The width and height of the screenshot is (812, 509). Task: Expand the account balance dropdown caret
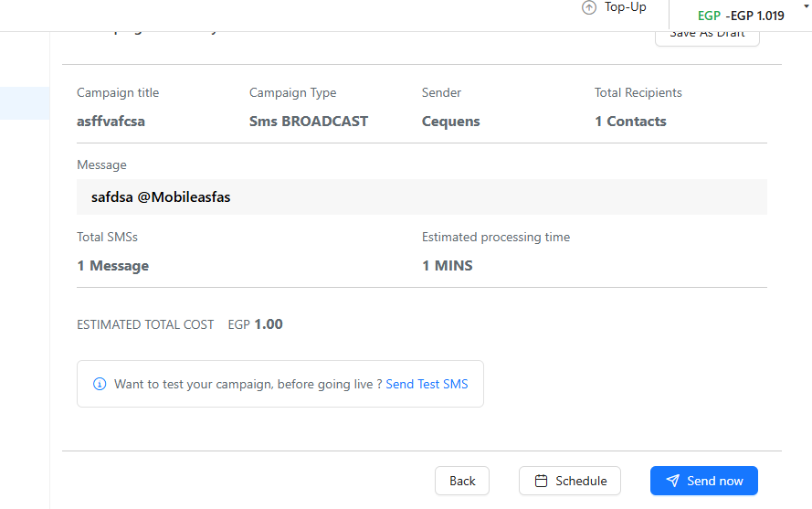(806, 6)
